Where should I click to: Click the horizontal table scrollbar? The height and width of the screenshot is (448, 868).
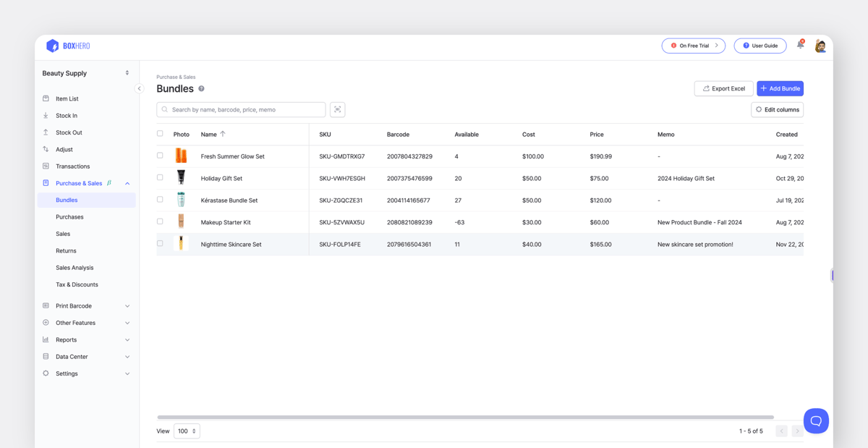coord(464,417)
